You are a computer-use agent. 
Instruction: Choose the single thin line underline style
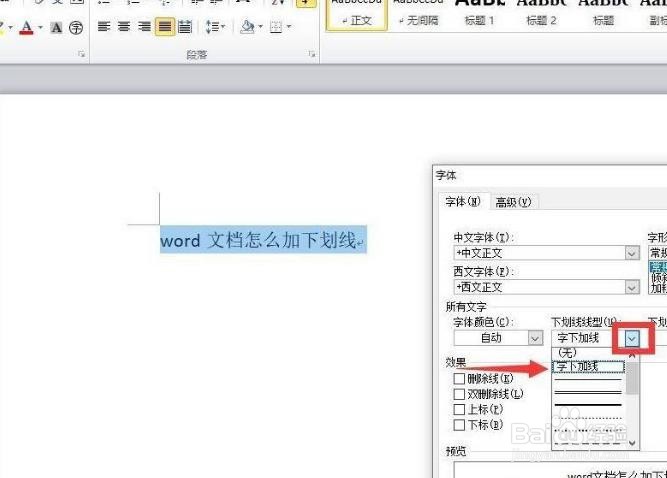click(x=589, y=379)
